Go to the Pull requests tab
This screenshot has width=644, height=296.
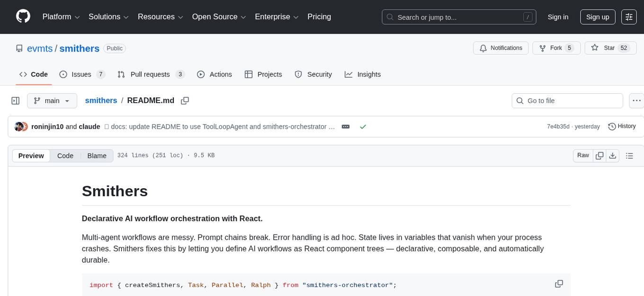151,74
